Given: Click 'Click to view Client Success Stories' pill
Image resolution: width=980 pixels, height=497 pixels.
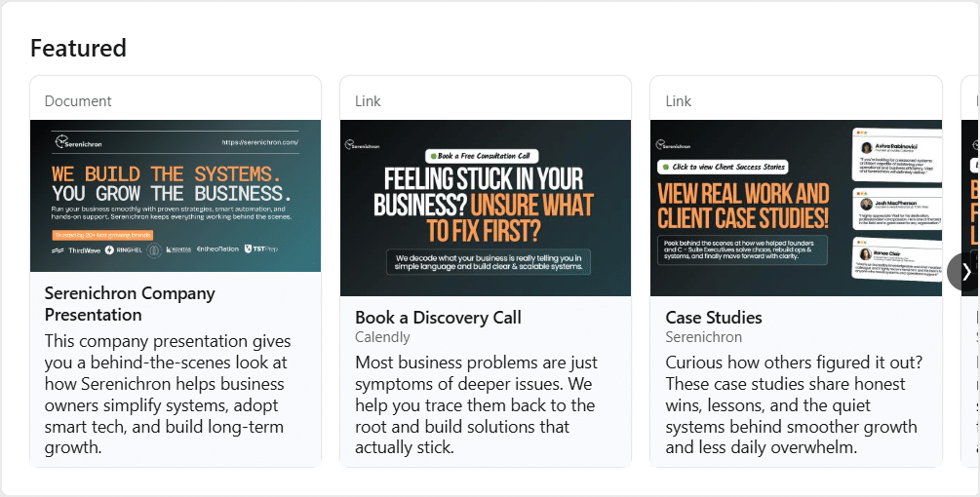Looking at the screenshot, I should click(x=723, y=167).
